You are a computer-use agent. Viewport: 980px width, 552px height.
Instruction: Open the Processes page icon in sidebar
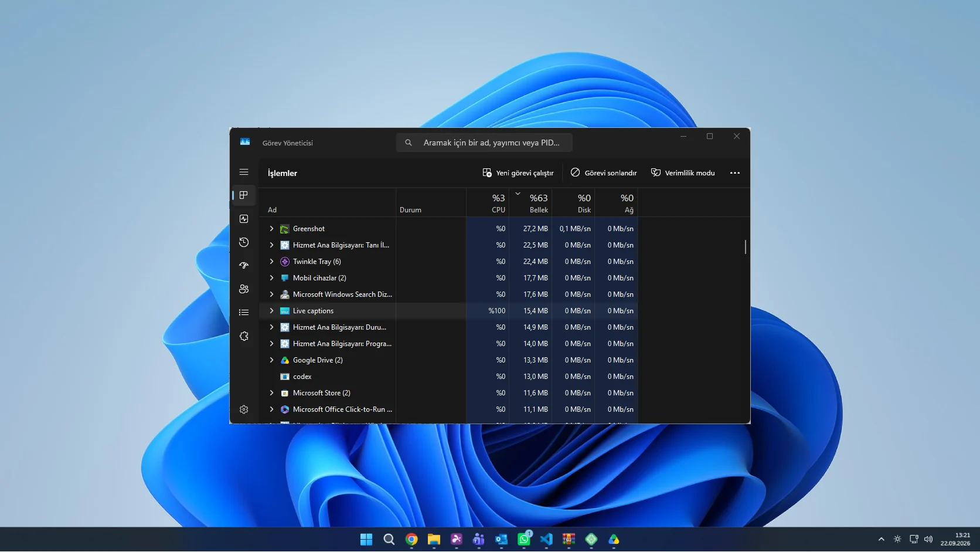(244, 195)
